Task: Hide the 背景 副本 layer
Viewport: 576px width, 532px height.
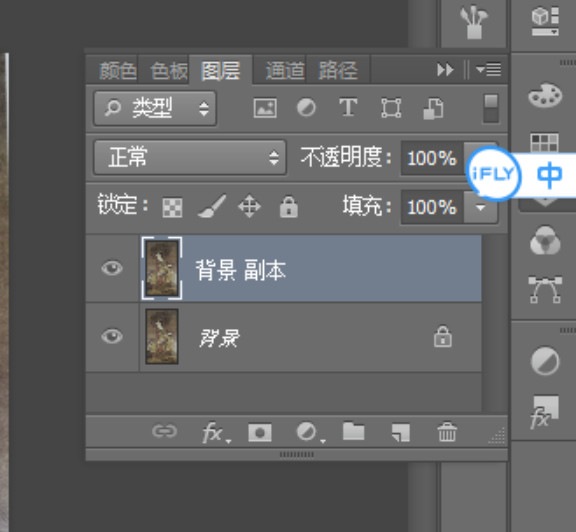Action: coord(112,268)
